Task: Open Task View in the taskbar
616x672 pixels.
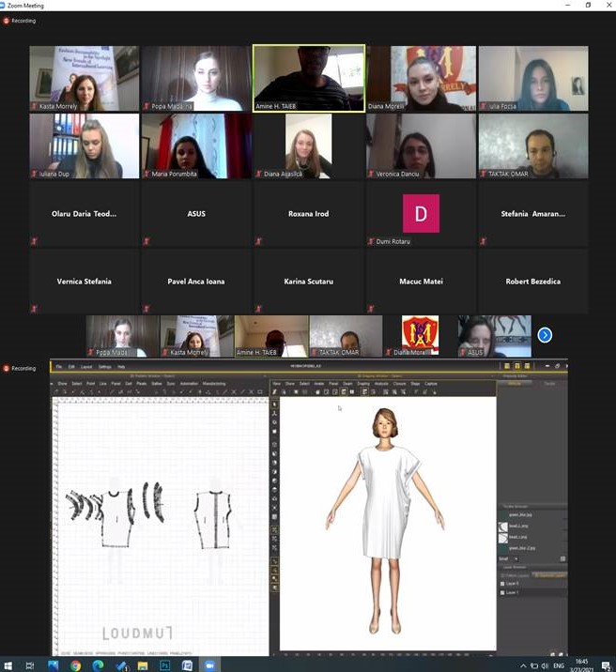Action: 29,665
